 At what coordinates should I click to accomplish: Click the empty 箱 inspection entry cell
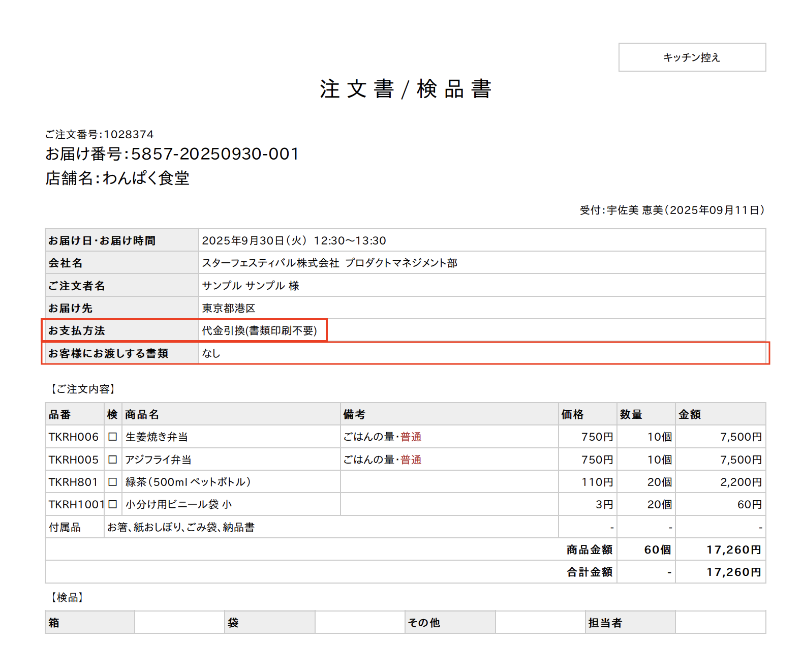point(179,622)
